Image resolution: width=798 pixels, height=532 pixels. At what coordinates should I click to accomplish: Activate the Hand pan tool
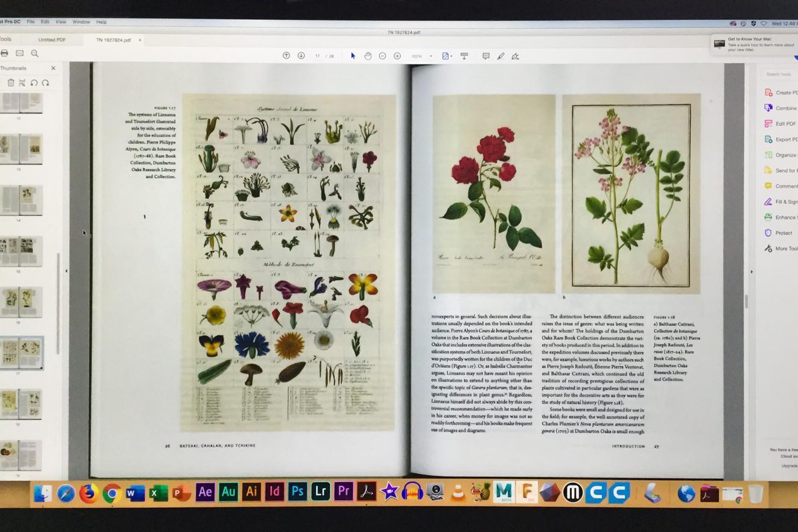point(368,55)
